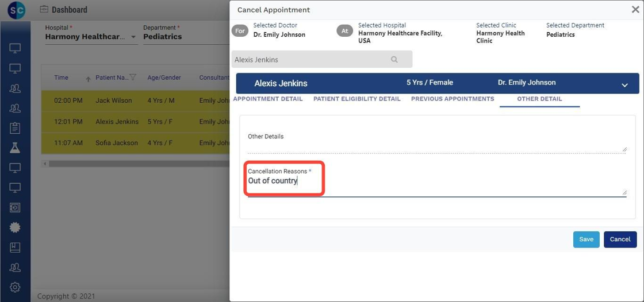Open the topmost monitor icon in sidebar
Screen dimensions: 644x302
[15, 48]
